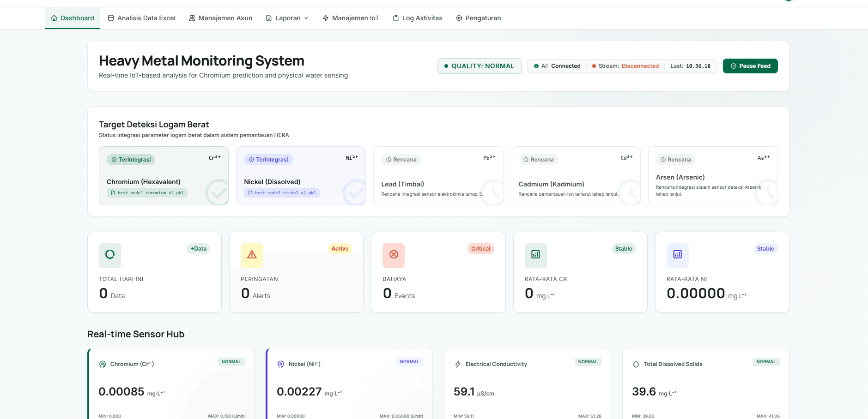Screen dimensions: 868x419
Task: Click the Real-time Sensor Hub heading
Action: pos(136,334)
